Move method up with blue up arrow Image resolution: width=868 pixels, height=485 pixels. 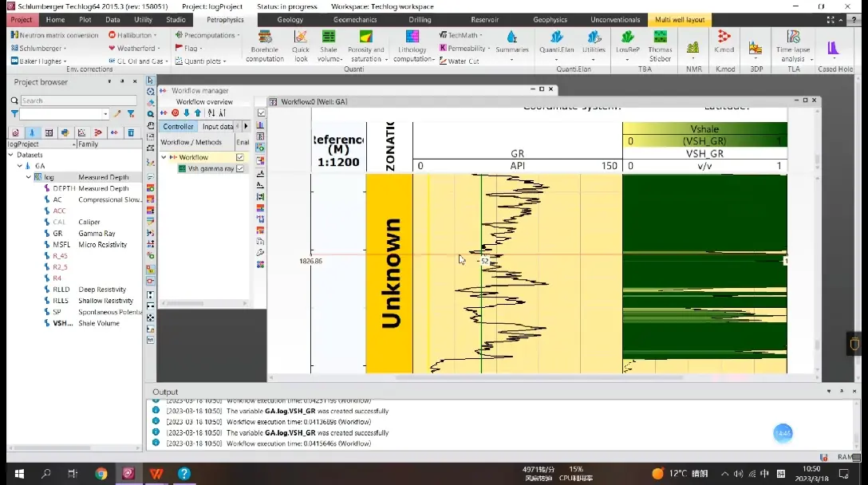pos(198,113)
